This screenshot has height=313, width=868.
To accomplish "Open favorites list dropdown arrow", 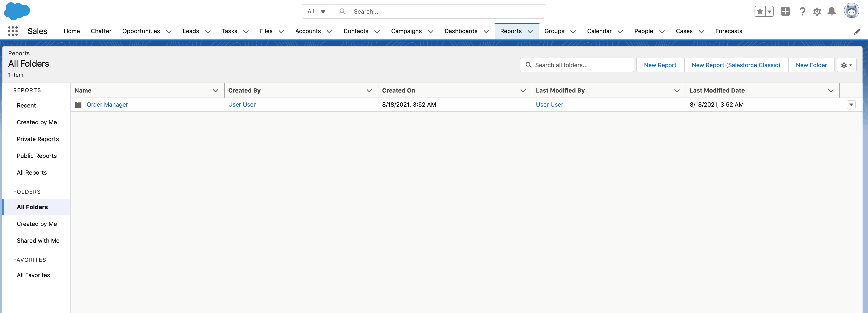I will point(770,12).
